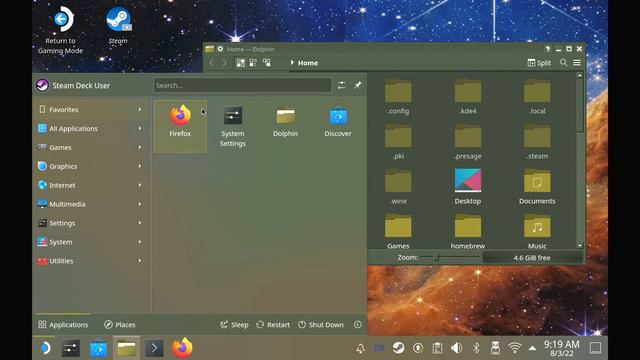This screenshot has width=640, height=360.
Task: Select the .config folder in Dolphin
Action: coord(398,97)
